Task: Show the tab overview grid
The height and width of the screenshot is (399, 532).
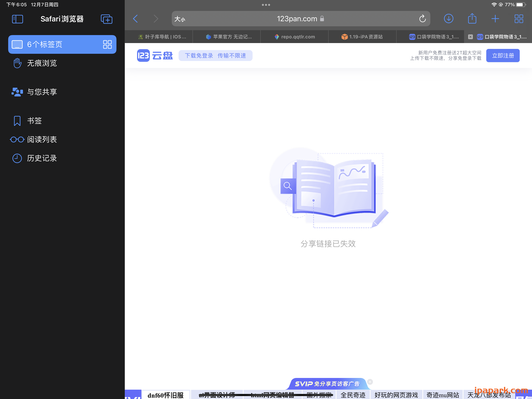Action: click(x=519, y=19)
